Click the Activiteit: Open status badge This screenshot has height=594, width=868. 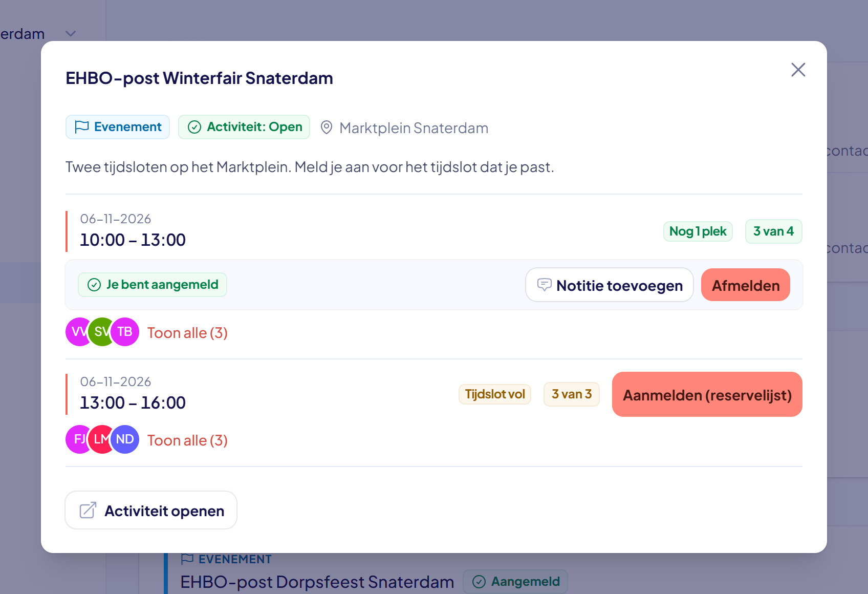tap(244, 127)
